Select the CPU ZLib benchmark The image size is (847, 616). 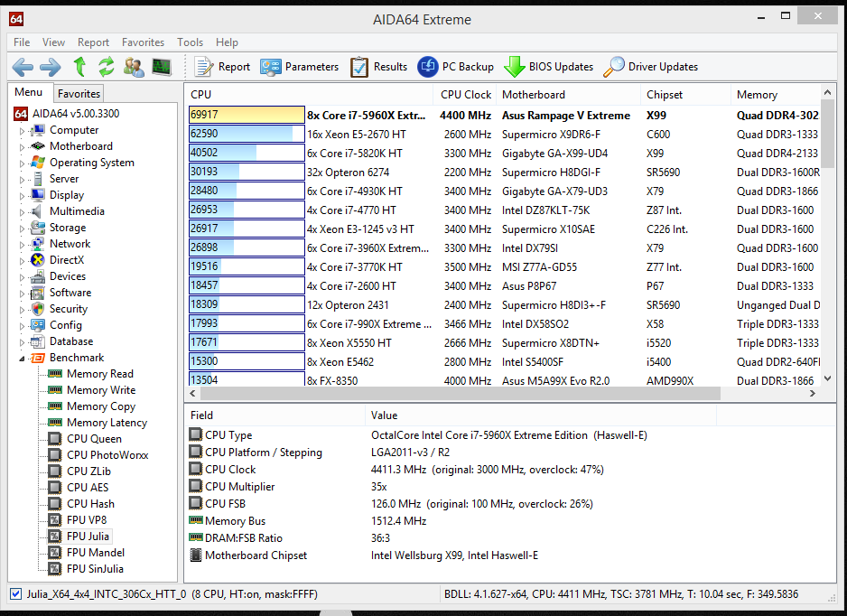[88, 471]
